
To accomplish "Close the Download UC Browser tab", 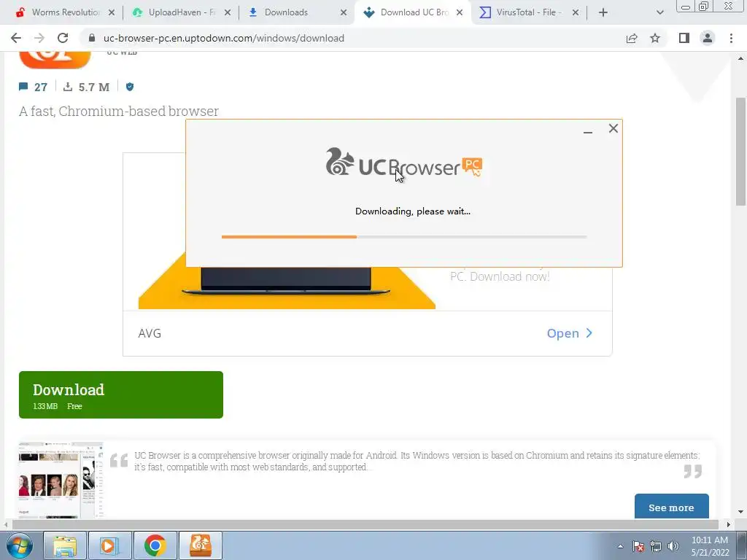I will coord(460,13).
